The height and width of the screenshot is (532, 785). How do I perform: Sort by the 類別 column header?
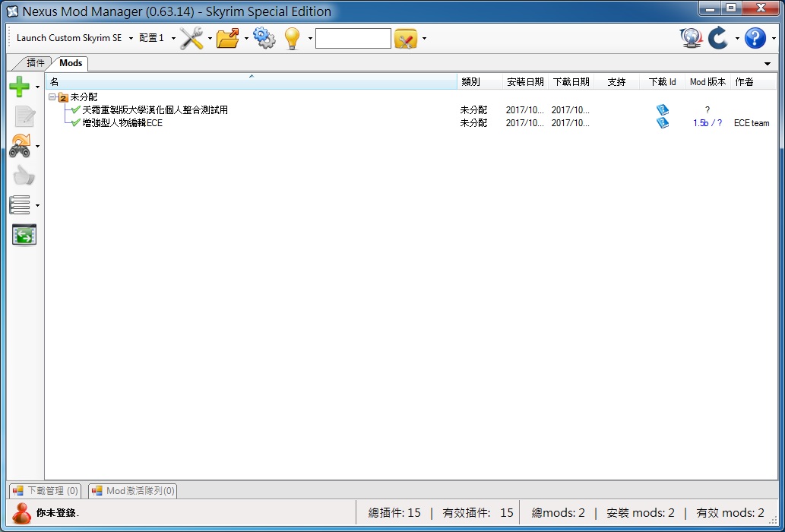(480, 81)
